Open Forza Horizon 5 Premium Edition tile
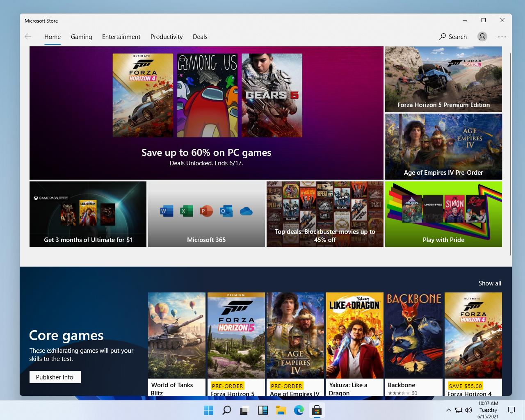Screen dimensions: 525x420 (443, 79)
